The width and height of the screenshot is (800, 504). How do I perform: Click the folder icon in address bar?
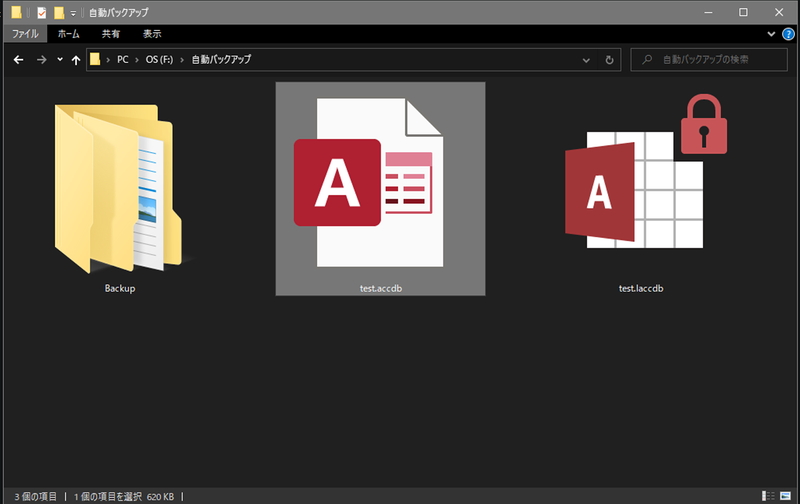[95, 59]
